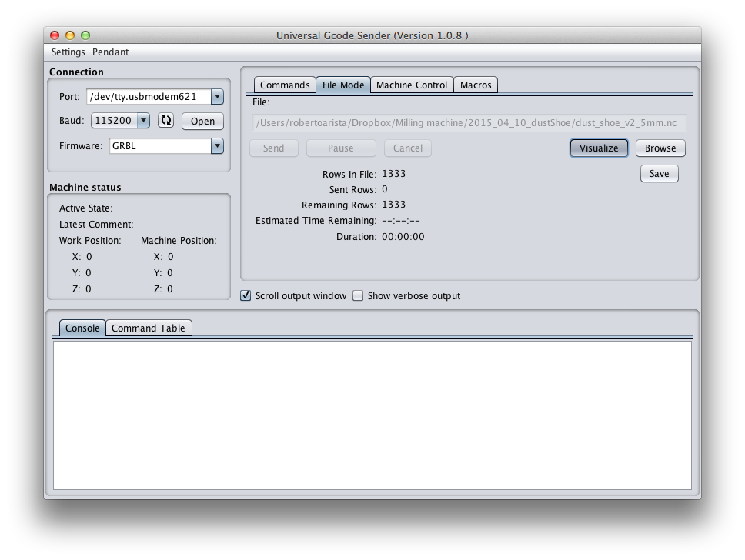
Task: Minimize the window with the yellow button
Action: [x=70, y=35]
